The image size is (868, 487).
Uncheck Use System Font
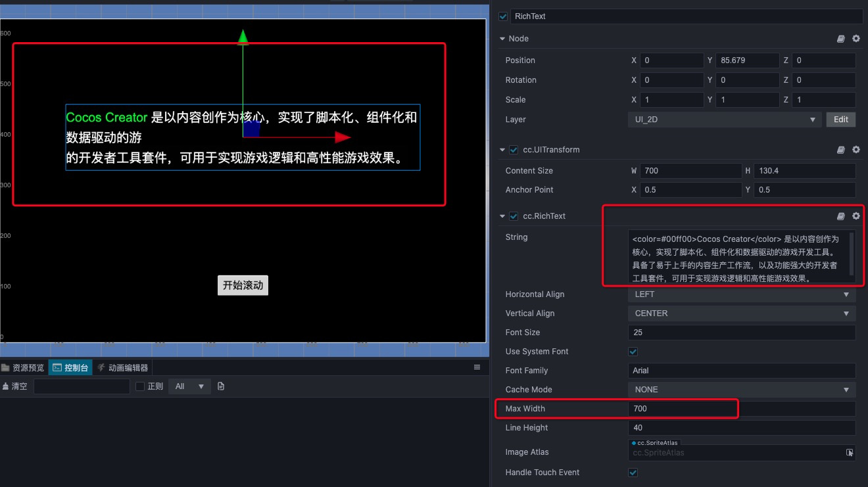[x=633, y=352]
